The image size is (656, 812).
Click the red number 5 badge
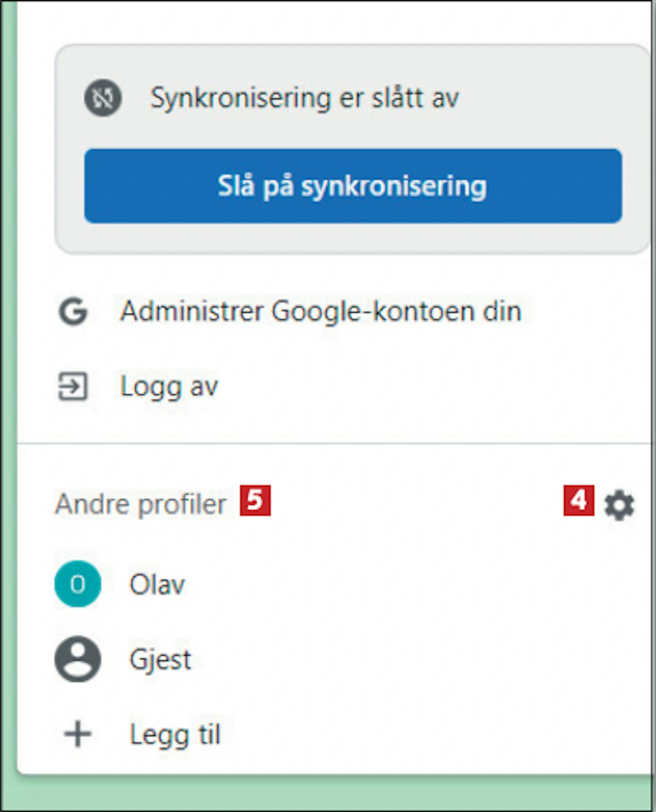pyautogui.click(x=255, y=500)
